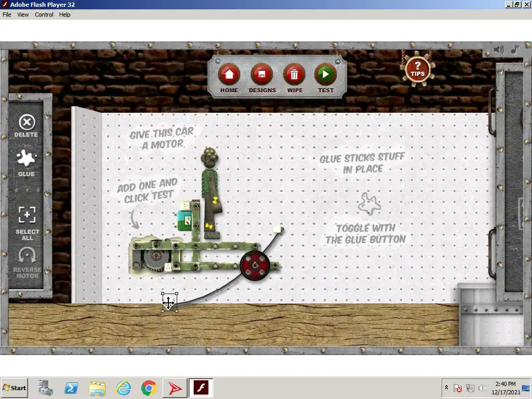The width and height of the screenshot is (532, 399).
Task: Open the Help menu
Action: 65,15
